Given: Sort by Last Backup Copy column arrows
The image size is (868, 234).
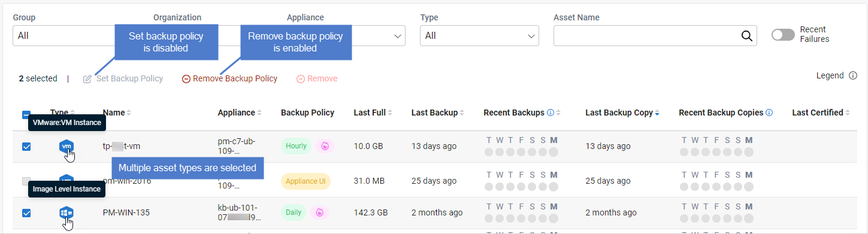Looking at the screenshot, I should (x=657, y=113).
